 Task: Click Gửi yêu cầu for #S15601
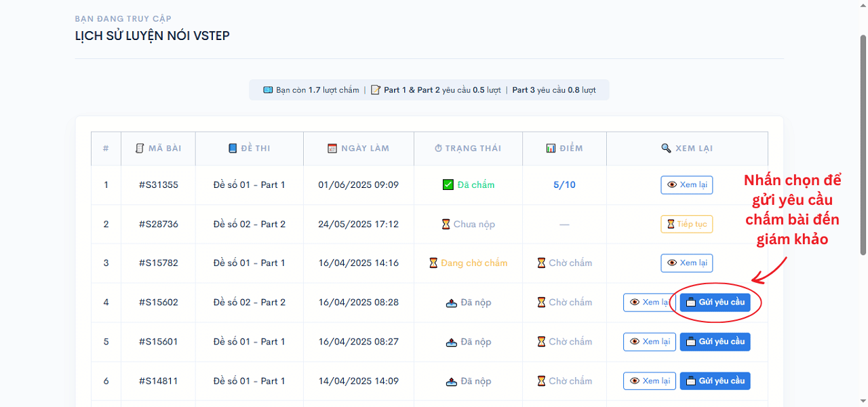coord(715,342)
